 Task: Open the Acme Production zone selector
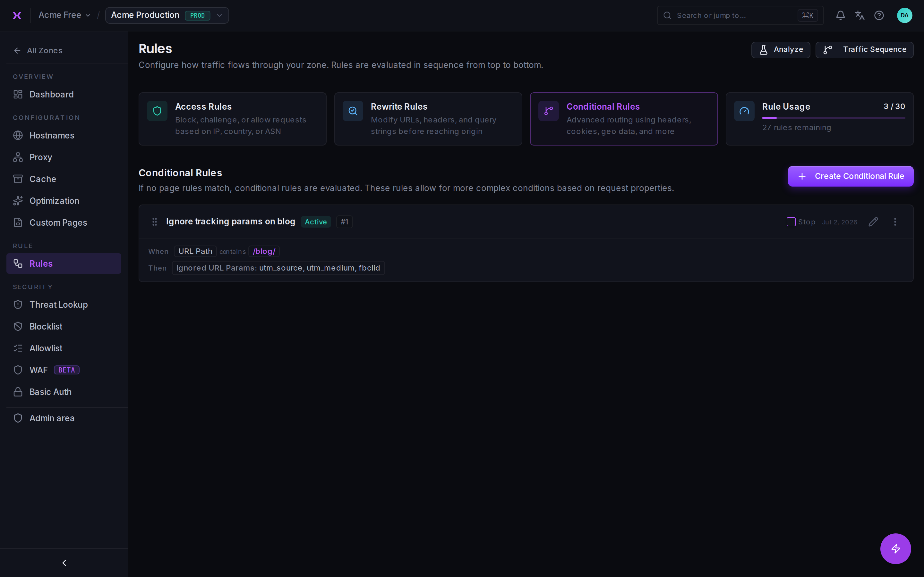click(x=167, y=15)
